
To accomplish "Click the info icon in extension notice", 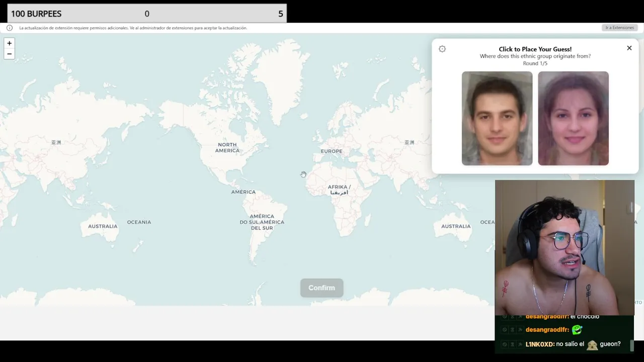I will click(x=10, y=28).
